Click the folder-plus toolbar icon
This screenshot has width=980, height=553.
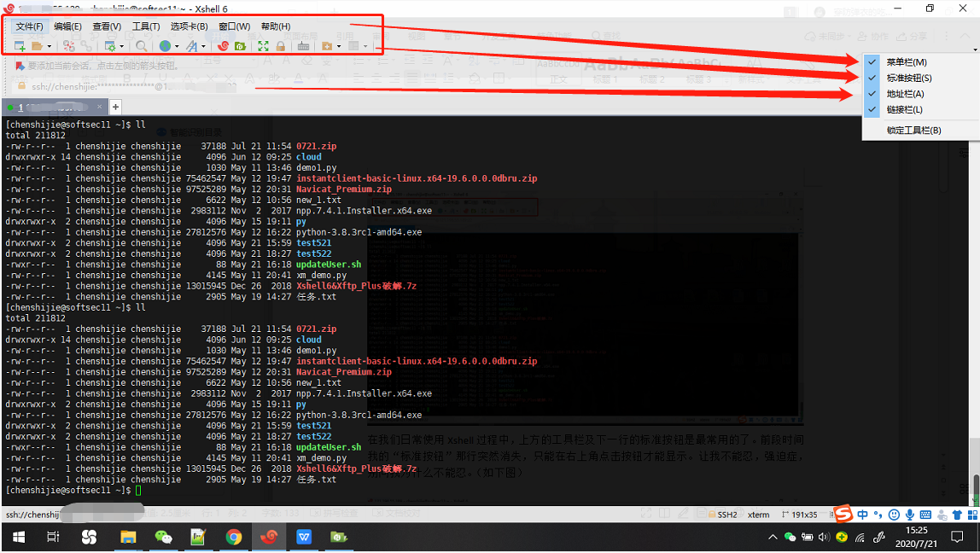327,46
